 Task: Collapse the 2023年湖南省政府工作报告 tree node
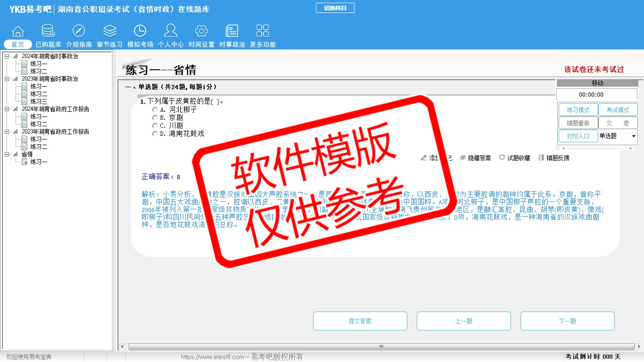[x=7, y=132]
